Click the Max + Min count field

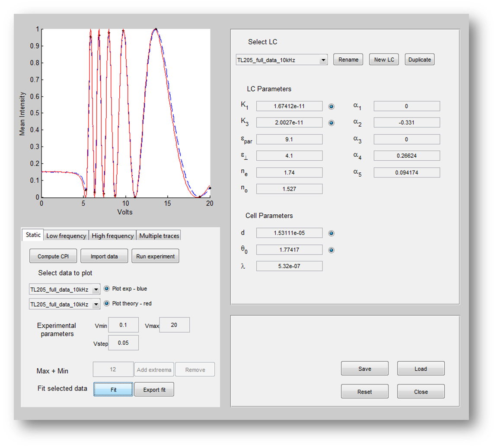click(x=113, y=370)
